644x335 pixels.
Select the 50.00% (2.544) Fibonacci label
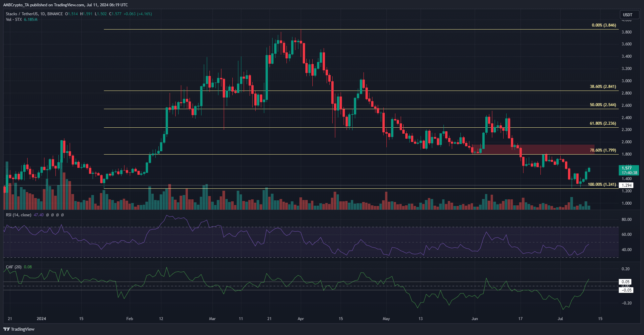point(603,105)
